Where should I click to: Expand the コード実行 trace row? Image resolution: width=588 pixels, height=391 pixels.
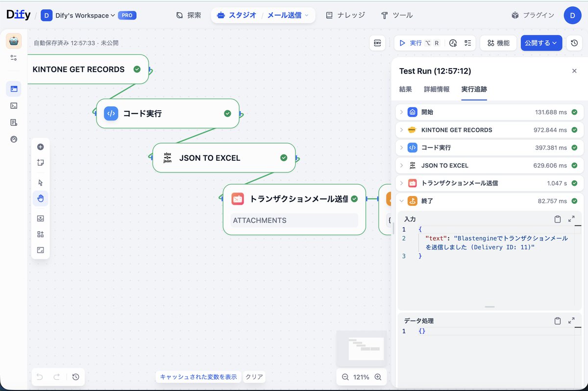[x=489, y=147]
